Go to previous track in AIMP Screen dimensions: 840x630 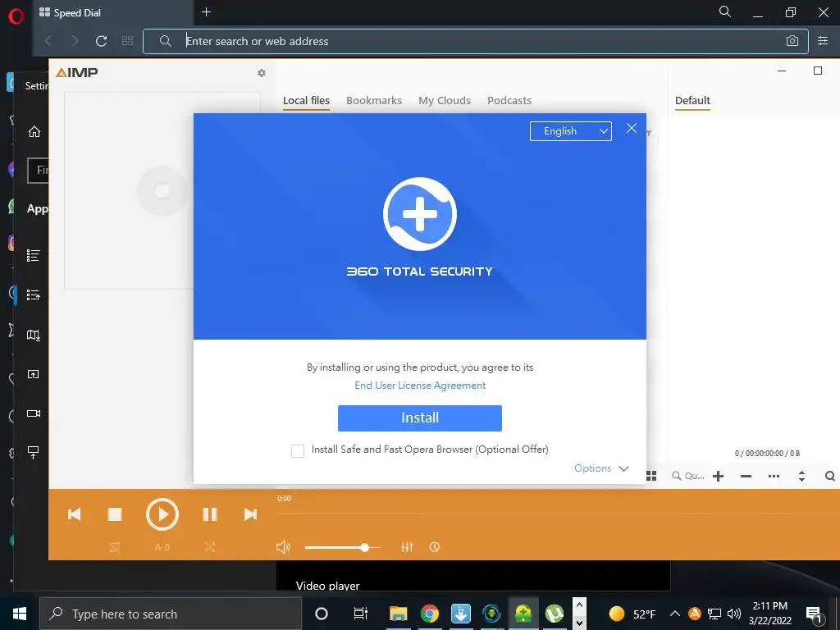pyautogui.click(x=74, y=514)
